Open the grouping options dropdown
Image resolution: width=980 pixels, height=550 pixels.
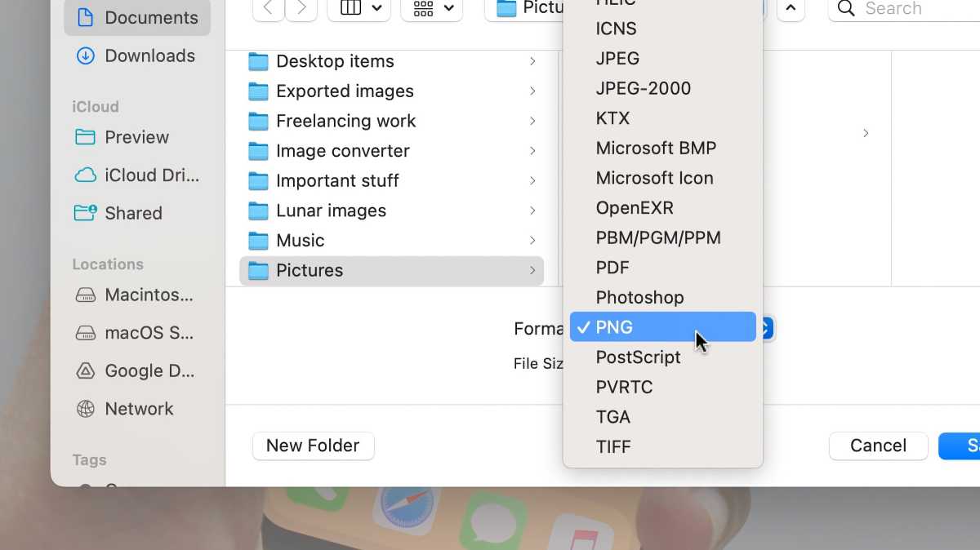click(431, 8)
